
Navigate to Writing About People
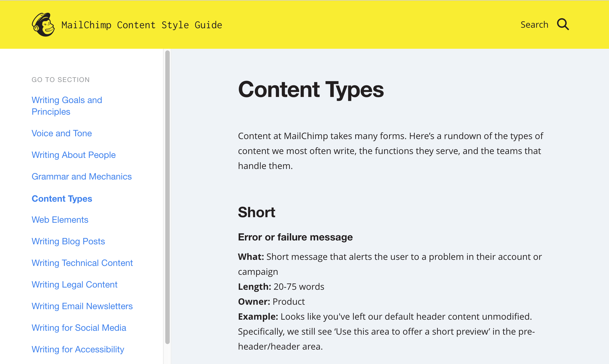(x=73, y=155)
